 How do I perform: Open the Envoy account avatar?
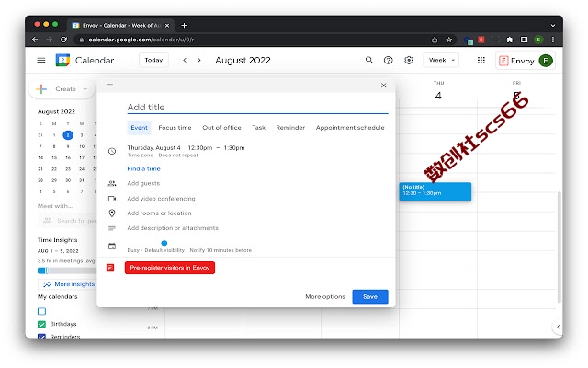[x=546, y=61]
